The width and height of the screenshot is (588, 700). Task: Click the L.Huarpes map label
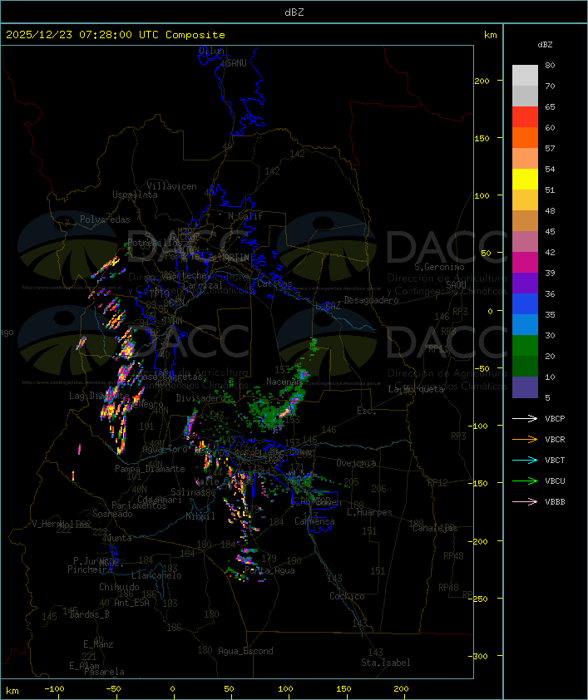point(369,512)
